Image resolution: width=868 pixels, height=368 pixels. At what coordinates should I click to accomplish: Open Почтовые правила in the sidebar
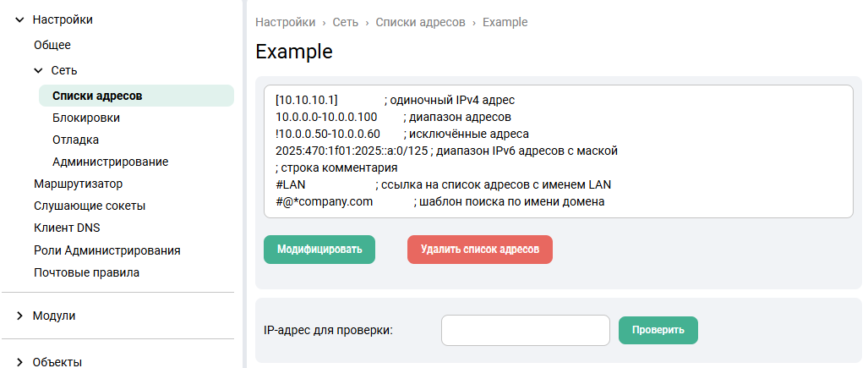point(86,272)
